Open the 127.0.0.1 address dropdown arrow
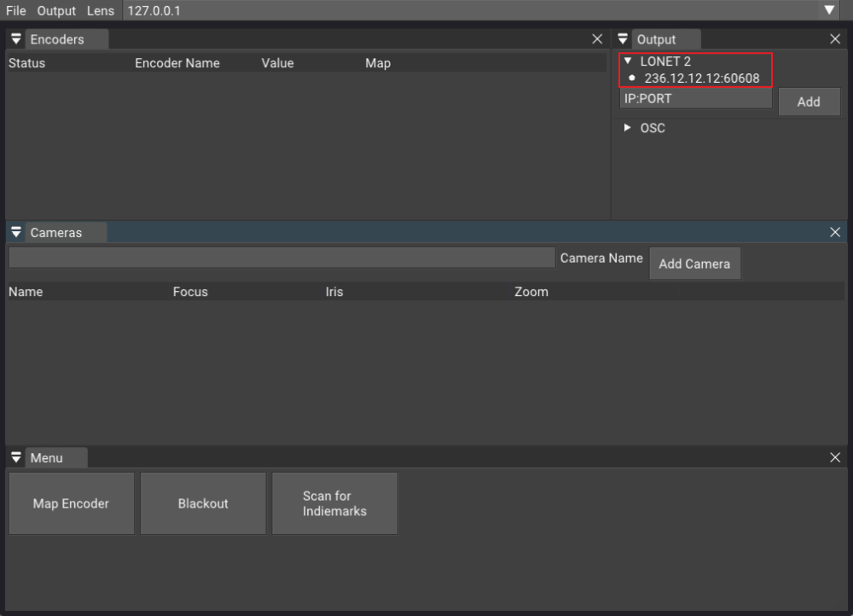Image resolution: width=853 pixels, height=616 pixels. click(830, 10)
